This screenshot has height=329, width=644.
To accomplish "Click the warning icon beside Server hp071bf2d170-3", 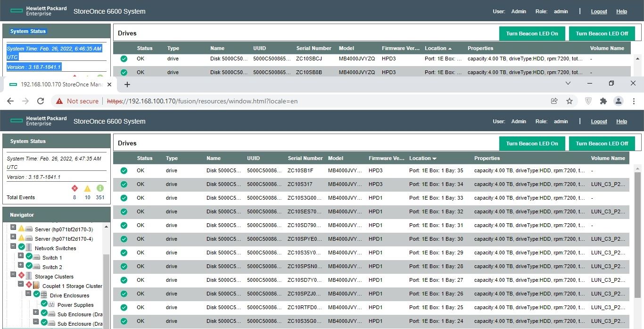I will 21,229.
